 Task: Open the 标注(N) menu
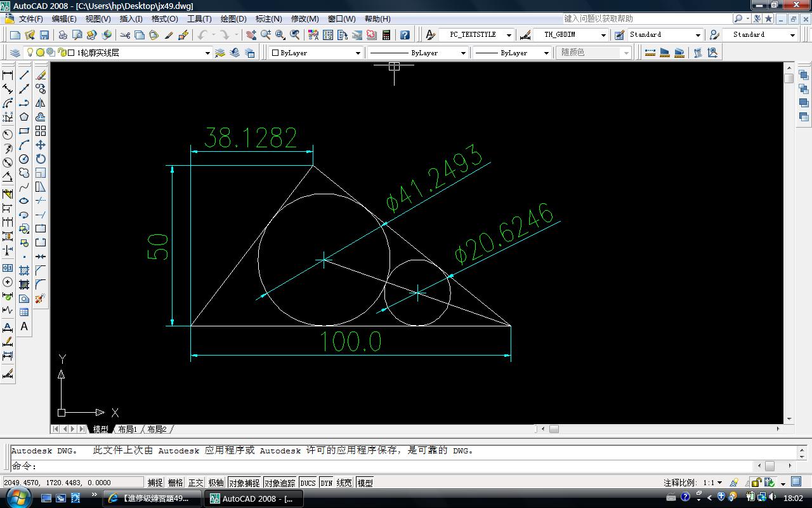point(268,18)
